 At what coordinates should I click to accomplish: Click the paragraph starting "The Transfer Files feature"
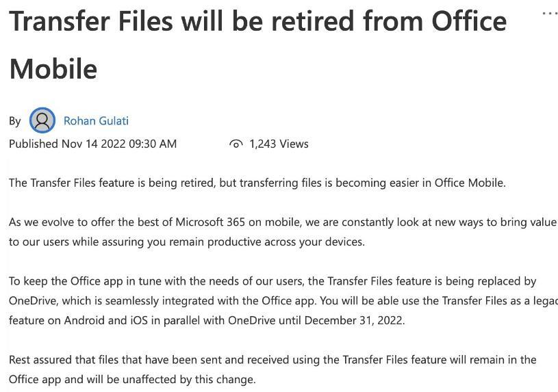257,183
